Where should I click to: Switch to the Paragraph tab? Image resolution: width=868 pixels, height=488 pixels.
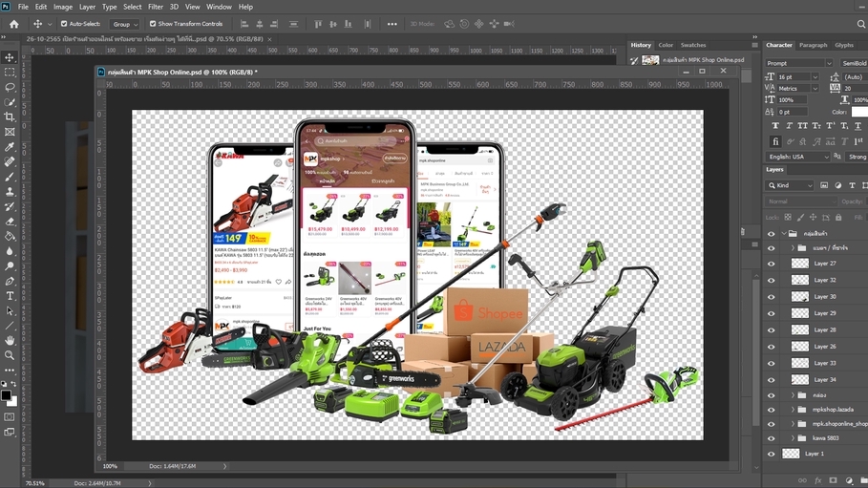coord(813,45)
